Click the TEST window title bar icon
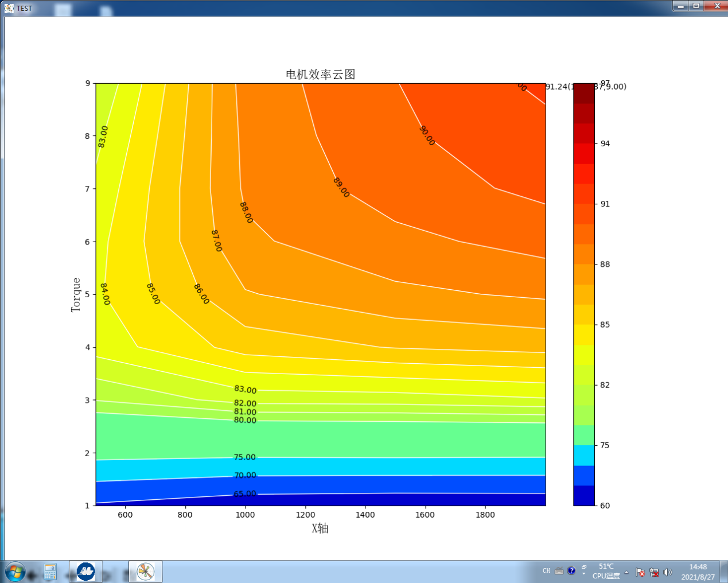Image resolution: width=728 pixels, height=583 pixels. coord(9,8)
